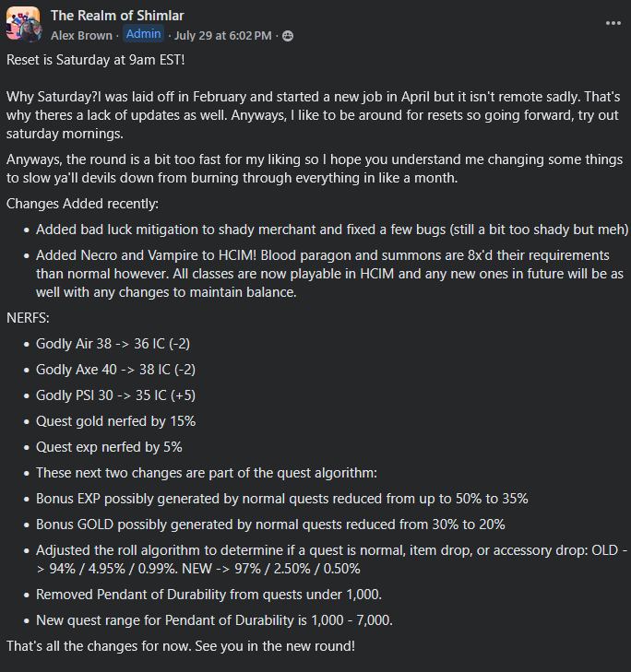Visit Alex Brown's profile link

click(81, 36)
